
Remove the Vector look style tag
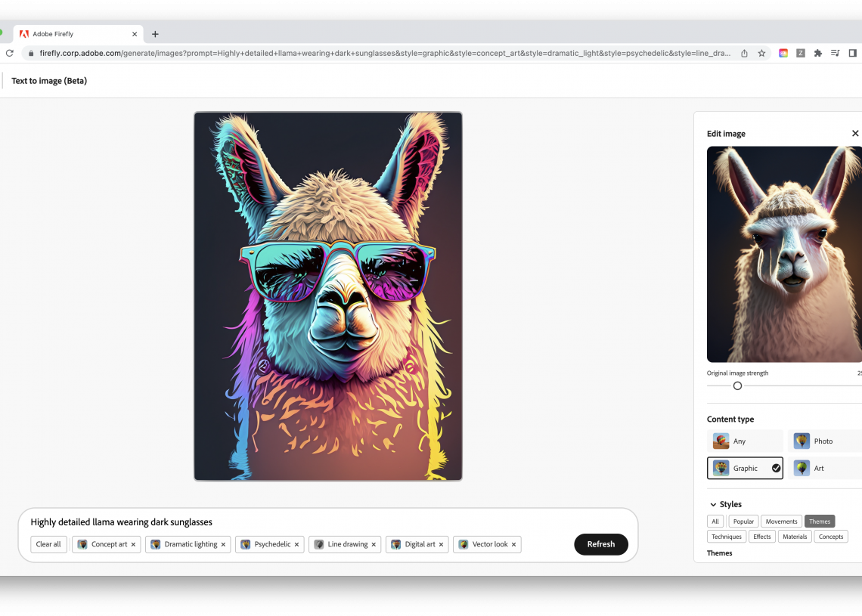click(x=514, y=544)
